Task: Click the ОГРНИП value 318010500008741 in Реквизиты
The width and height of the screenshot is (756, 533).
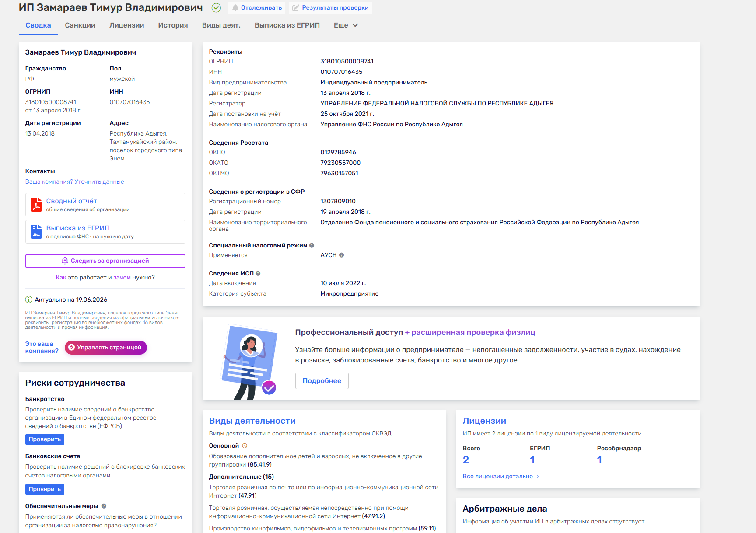Action: [347, 61]
